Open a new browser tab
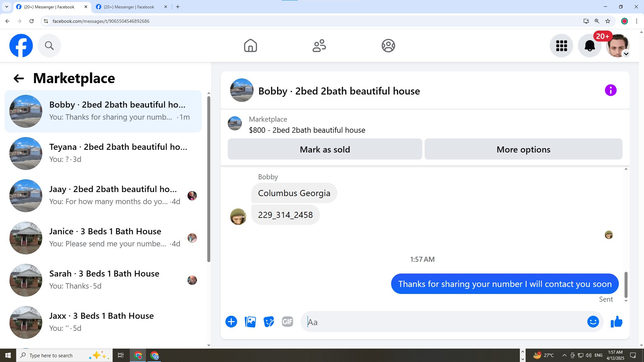 point(178,7)
